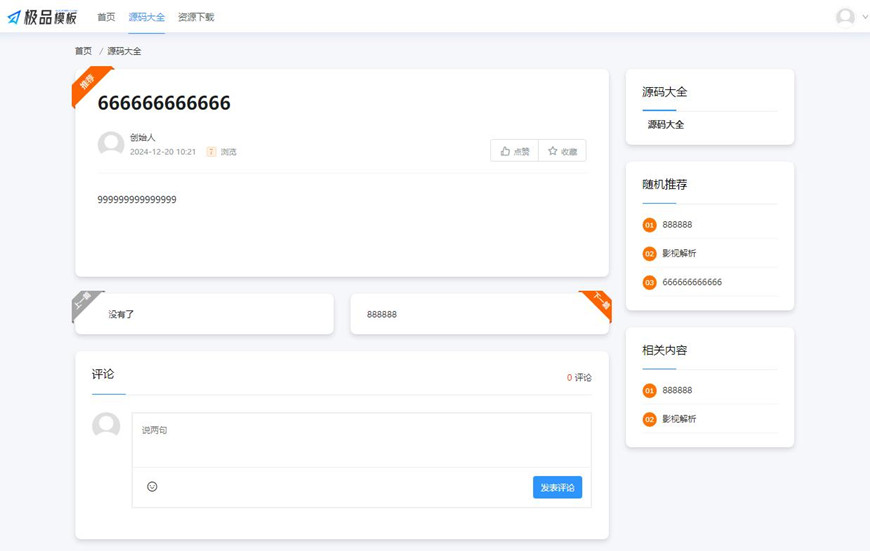The image size is (870, 551).
Task: Click the 极品模板 paper-plane logo
Action: point(42,17)
